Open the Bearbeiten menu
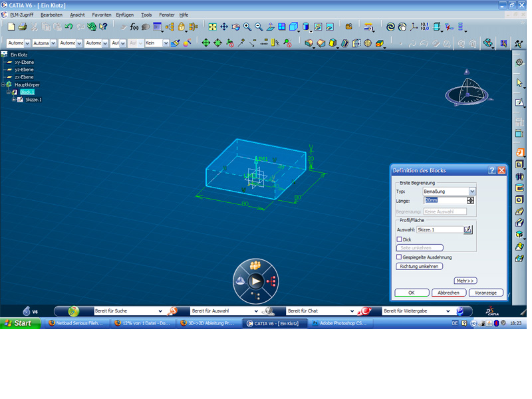The image size is (532, 399). click(x=52, y=15)
